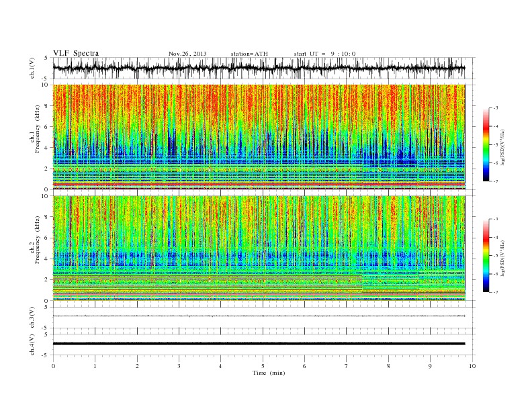Click the ch.2 spectrogram color scale bar
This screenshot has width=532, height=411.
[486, 256]
